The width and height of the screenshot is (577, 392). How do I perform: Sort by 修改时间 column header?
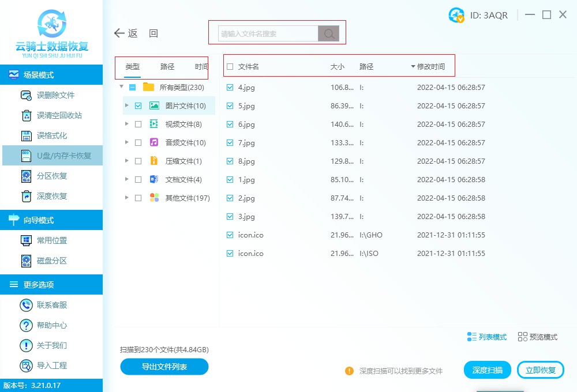point(430,67)
